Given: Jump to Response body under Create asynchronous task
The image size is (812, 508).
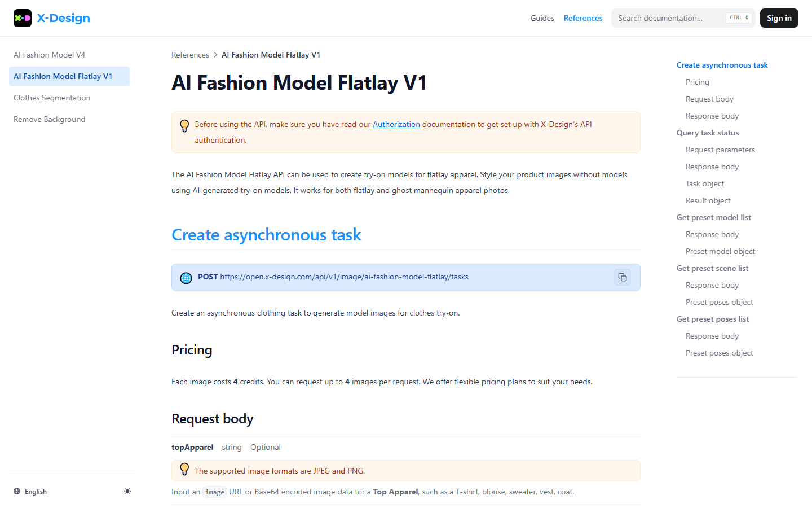Looking at the screenshot, I should (x=712, y=116).
